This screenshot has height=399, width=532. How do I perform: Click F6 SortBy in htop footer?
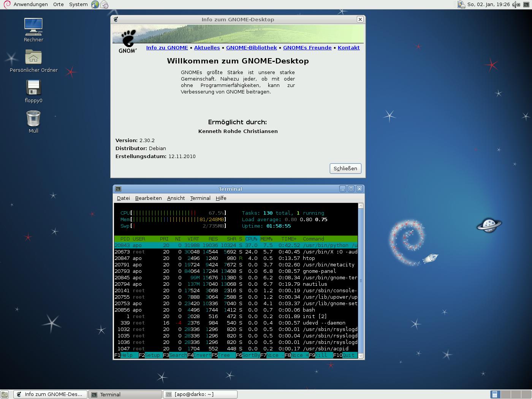(248, 355)
